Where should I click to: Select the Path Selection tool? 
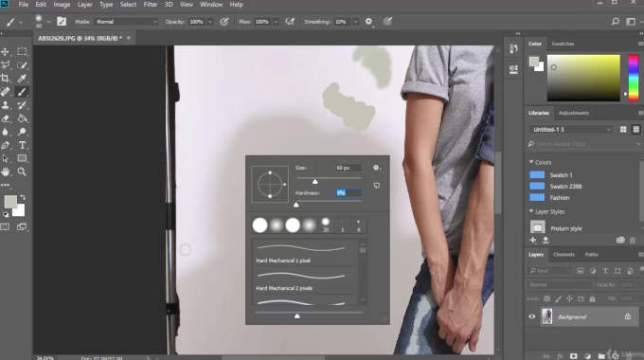(x=6, y=158)
